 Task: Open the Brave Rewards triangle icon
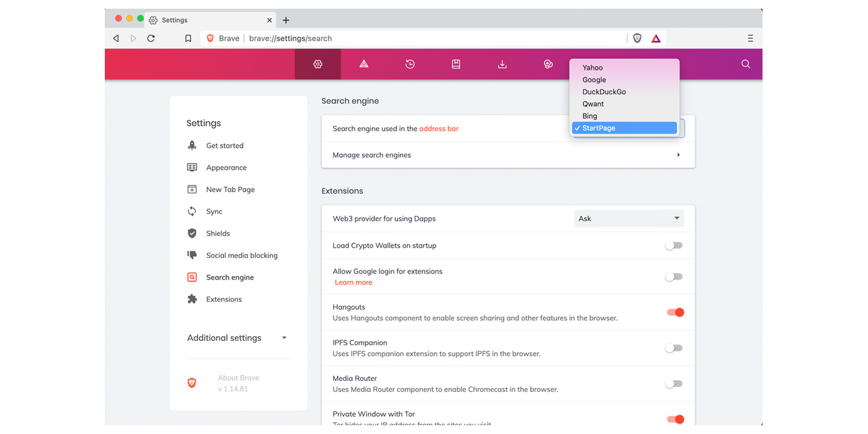tap(656, 38)
